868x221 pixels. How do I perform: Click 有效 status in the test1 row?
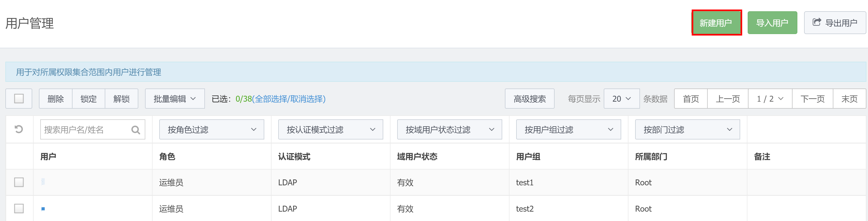pyautogui.click(x=405, y=182)
